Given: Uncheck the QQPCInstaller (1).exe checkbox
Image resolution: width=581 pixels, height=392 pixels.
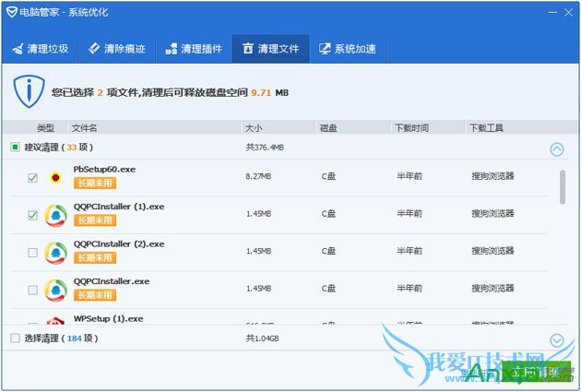Looking at the screenshot, I should [x=33, y=215].
